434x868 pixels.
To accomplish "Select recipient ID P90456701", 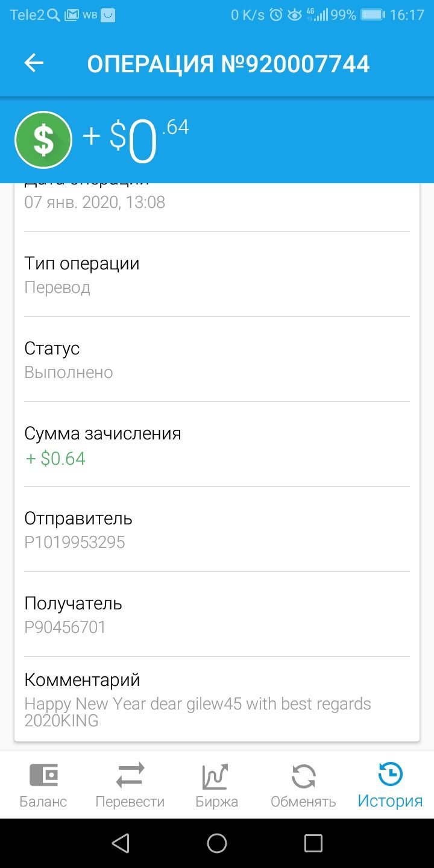I will click(x=65, y=627).
